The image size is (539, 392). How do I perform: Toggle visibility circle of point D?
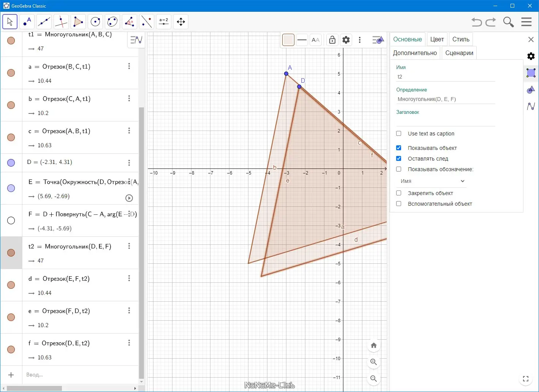point(11,163)
